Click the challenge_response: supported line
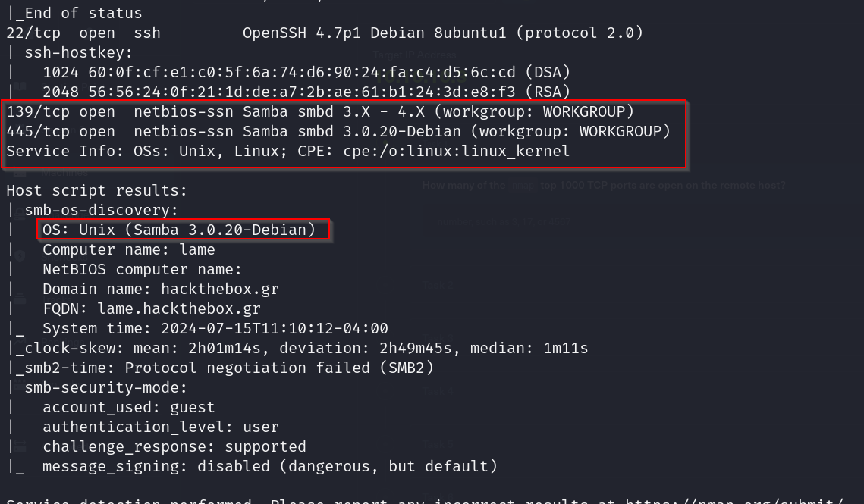 click(x=174, y=447)
